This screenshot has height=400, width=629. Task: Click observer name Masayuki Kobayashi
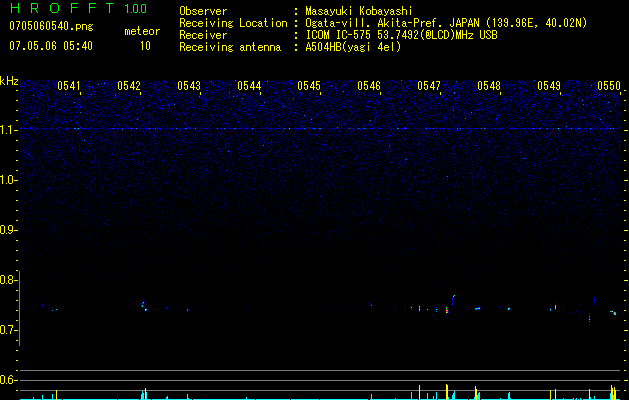point(359,12)
